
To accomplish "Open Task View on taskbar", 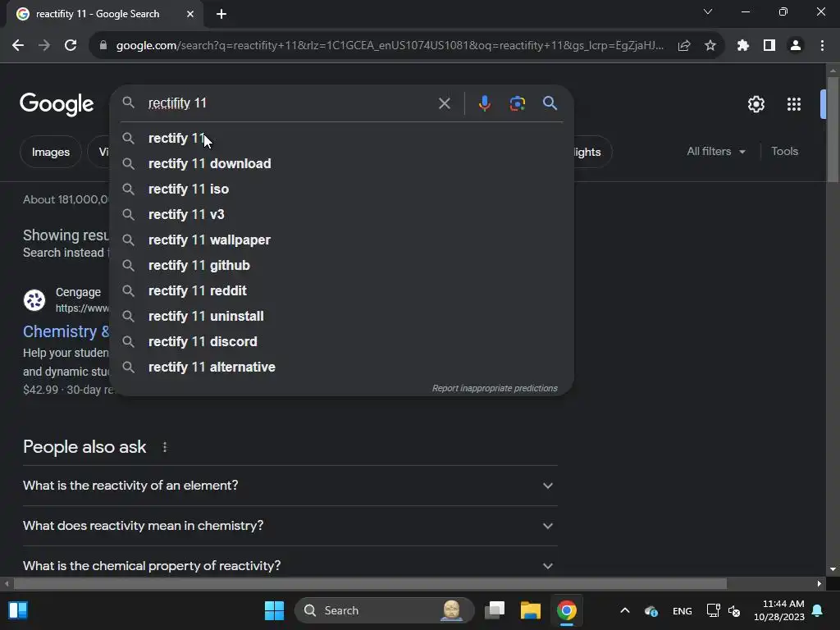I will tap(495, 610).
